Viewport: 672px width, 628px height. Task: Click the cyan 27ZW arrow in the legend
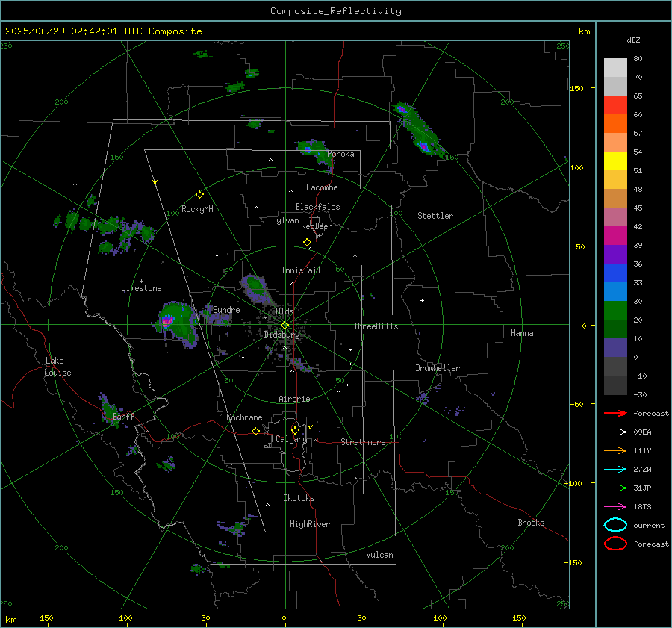615,469
